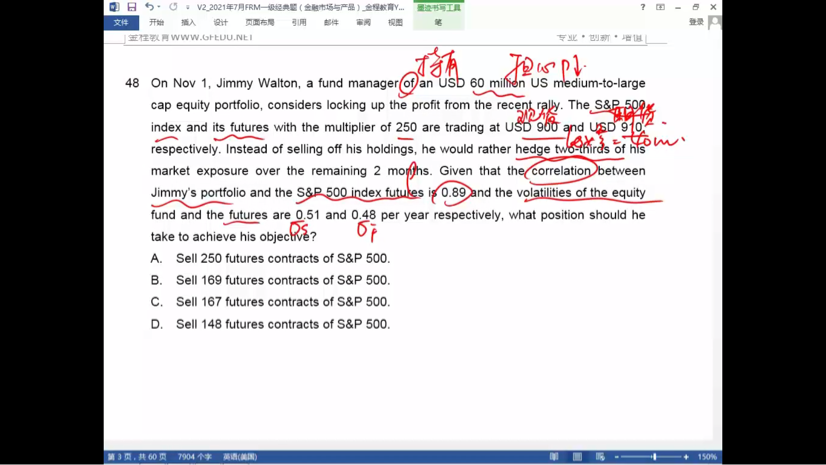
Task: Switch to the 视图 (View) ribbon tab
Action: click(395, 22)
